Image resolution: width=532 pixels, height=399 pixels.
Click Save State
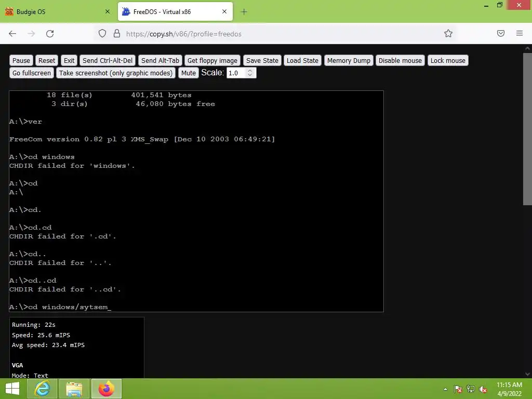[x=262, y=60]
